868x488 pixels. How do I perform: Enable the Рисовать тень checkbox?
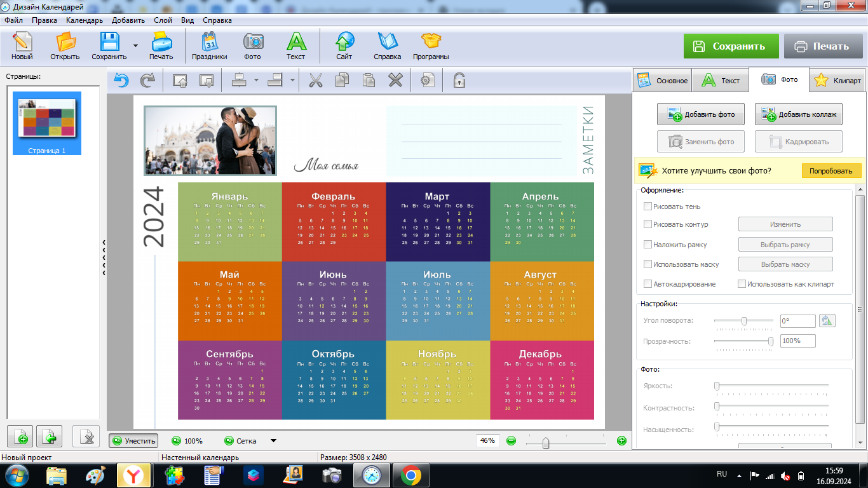pyautogui.click(x=648, y=207)
